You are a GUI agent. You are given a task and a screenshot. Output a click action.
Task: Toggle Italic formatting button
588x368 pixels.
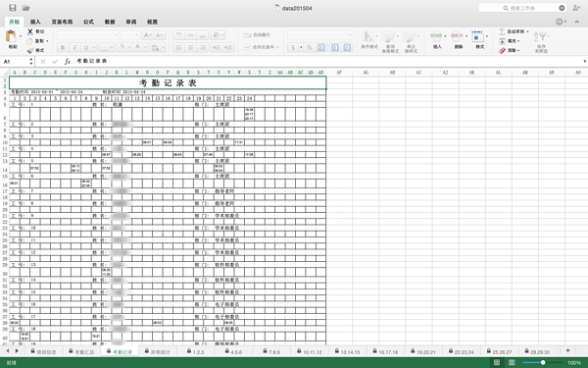point(74,47)
